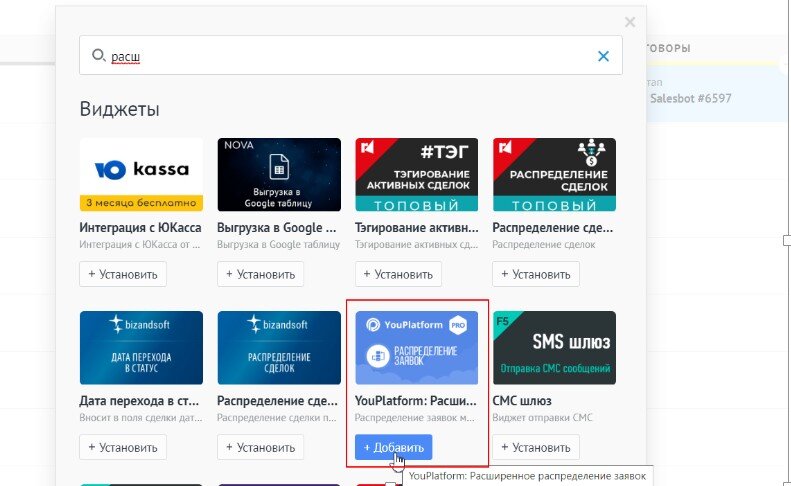
Task: Click the Виджеты section heading
Action: (x=120, y=109)
